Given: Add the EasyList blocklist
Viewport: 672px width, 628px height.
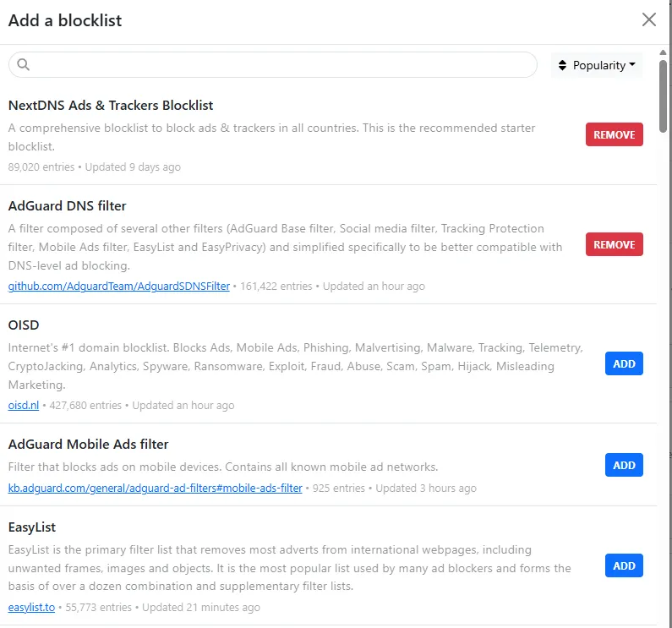Looking at the screenshot, I should click(x=624, y=565).
